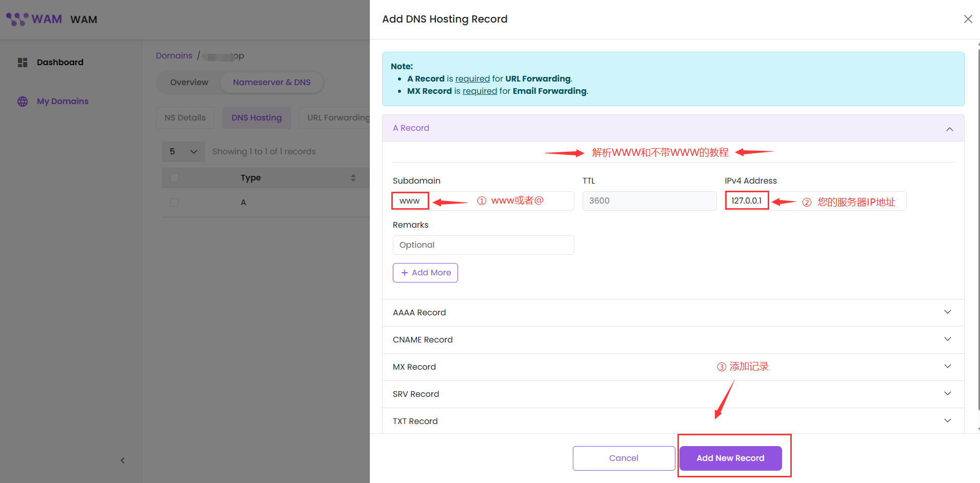980x483 pixels.
Task: Switch to the Overview tab
Action: pyautogui.click(x=189, y=83)
